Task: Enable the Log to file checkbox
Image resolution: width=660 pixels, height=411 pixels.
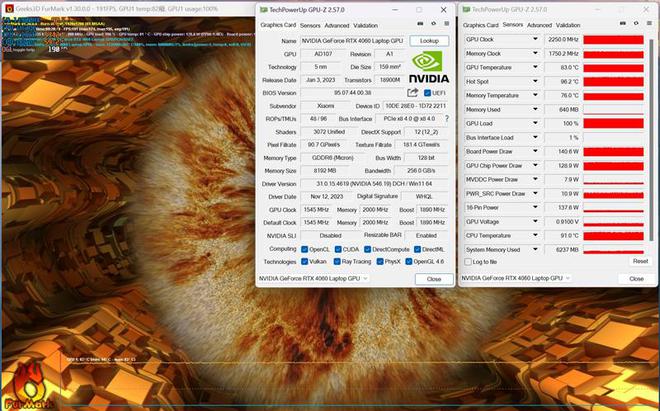Action: pyautogui.click(x=468, y=262)
